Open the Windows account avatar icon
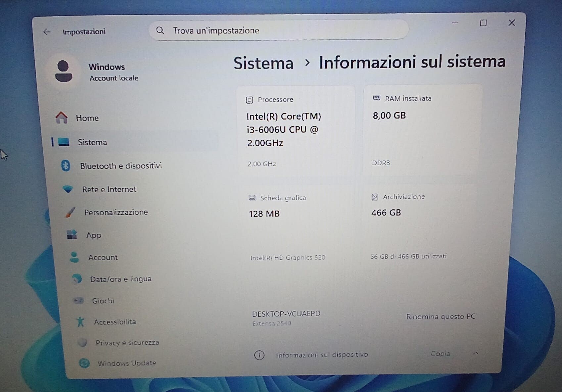Image resolution: width=562 pixels, height=392 pixels. click(64, 71)
